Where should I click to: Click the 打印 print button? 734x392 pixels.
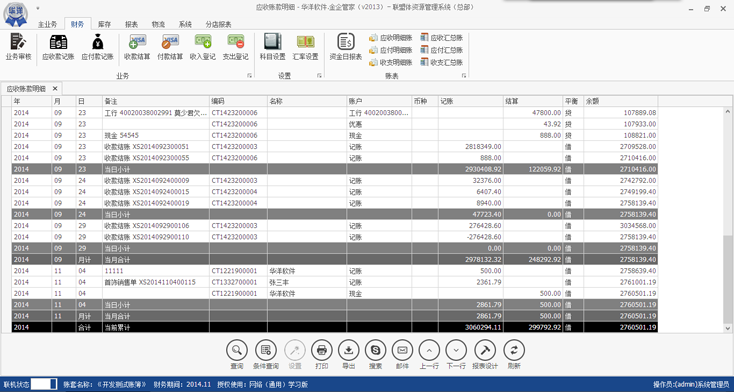click(322, 350)
